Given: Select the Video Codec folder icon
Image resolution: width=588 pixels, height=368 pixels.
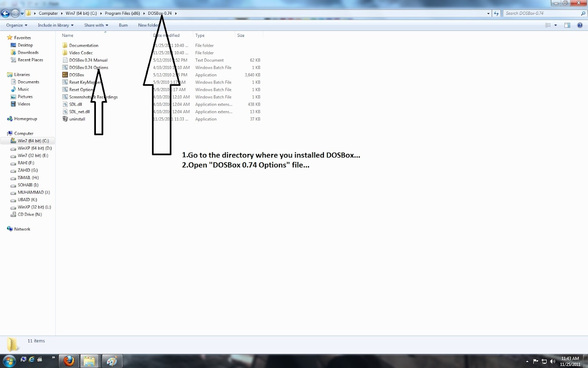Looking at the screenshot, I should pos(65,53).
